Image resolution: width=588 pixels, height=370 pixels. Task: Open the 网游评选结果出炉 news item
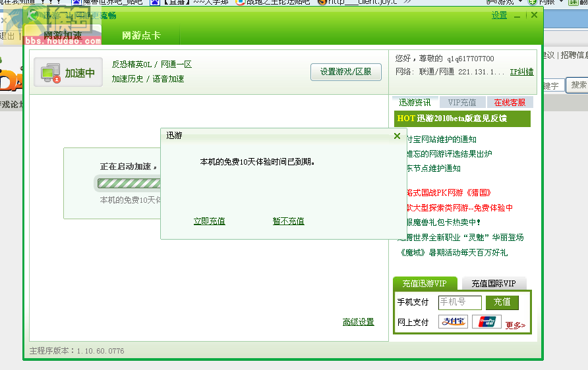[449, 153]
